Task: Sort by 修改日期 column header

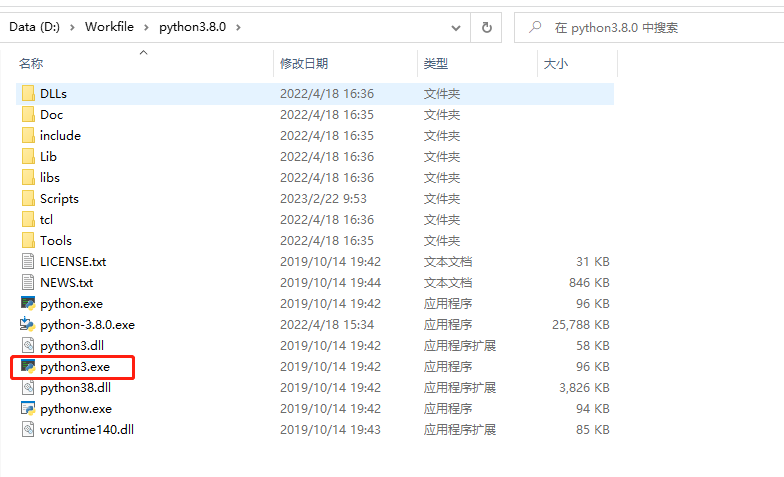Action: pyautogui.click(x=304, y=64)
